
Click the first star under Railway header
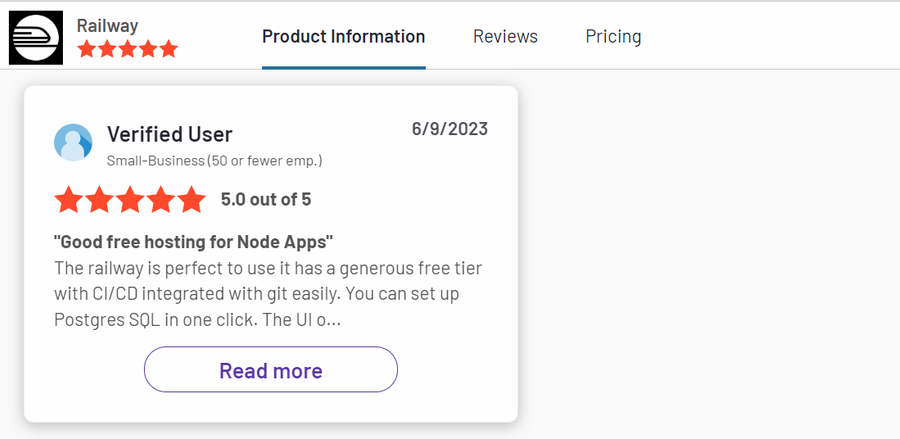coord(87,49)
